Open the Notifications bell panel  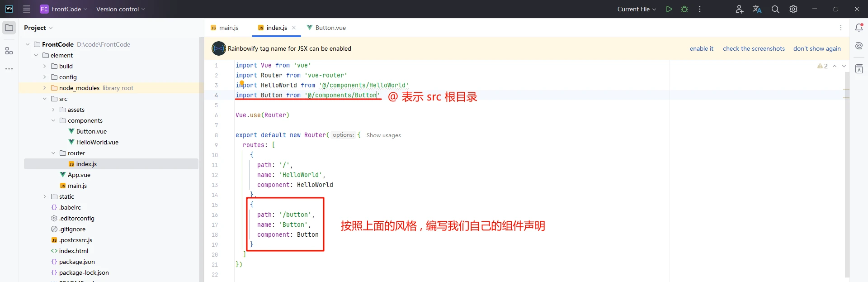pyautogui.click(x=859, y=28)
